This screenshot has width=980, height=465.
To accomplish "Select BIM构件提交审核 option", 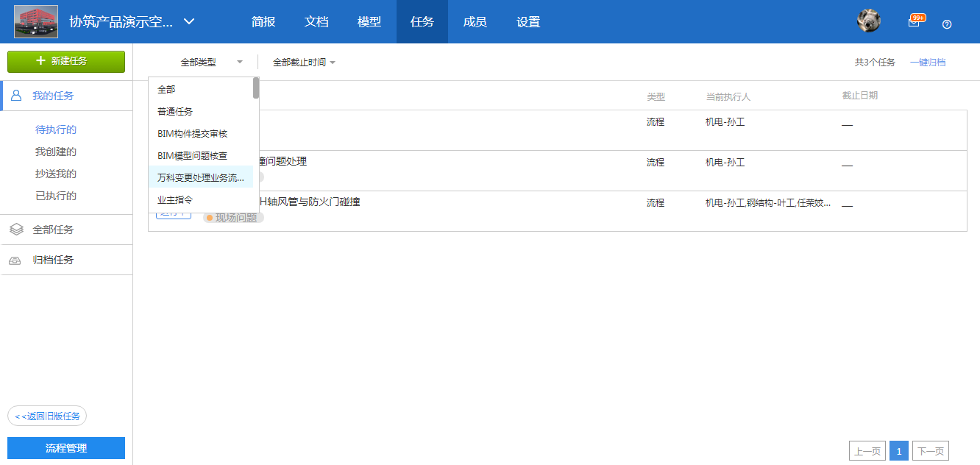I will pyautogui.click(x=193, y=133).
